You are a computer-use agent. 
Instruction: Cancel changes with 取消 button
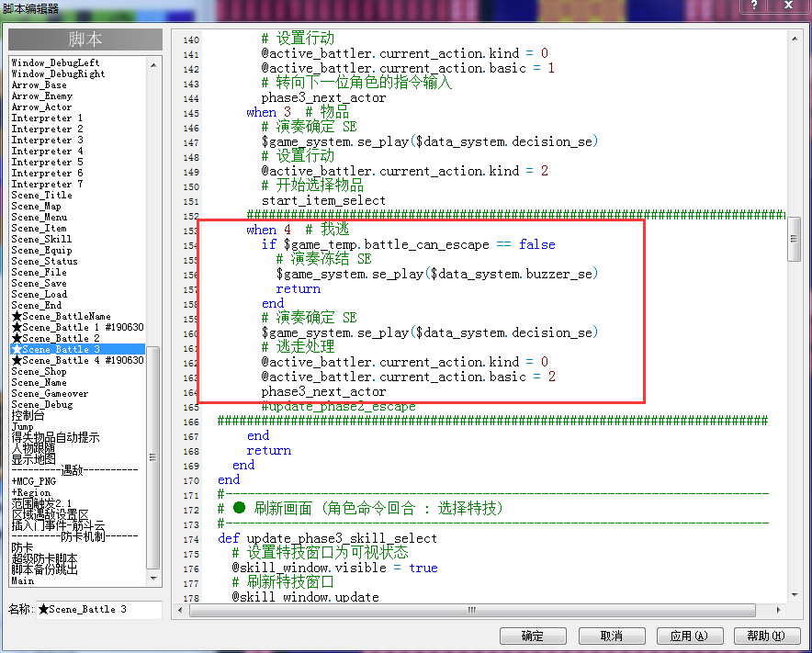(612, 636)
